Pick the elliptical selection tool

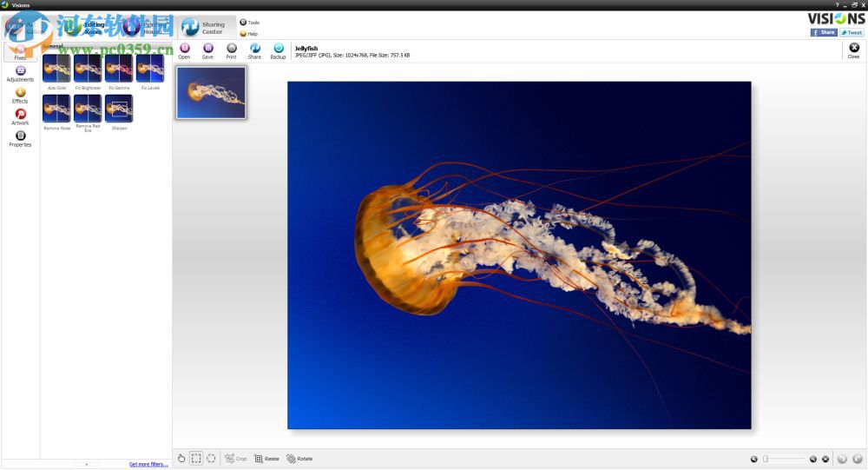point(211,458)
